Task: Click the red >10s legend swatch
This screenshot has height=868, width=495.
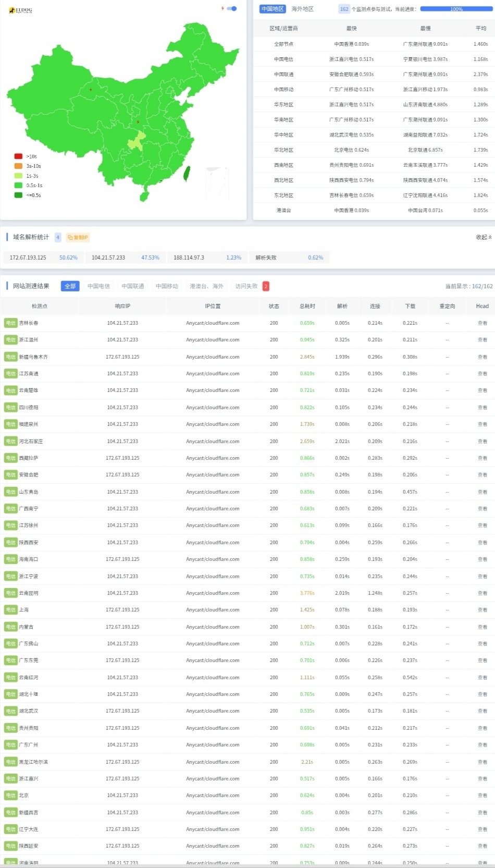Action: (18, 156)
